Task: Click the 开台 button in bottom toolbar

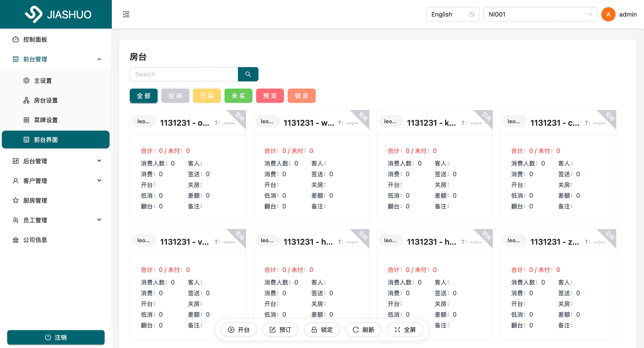Action: (x=239, y=330)
